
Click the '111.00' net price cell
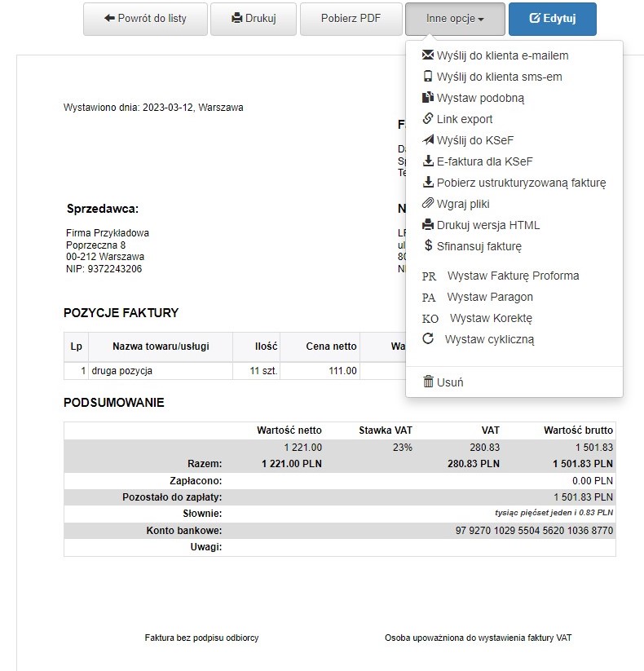click(x=320, y=371)
